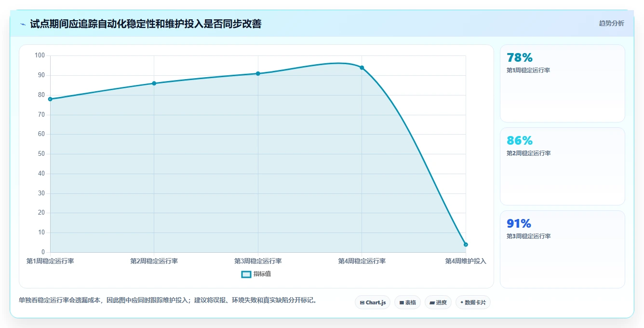Open the 78% 第1周稳定运行率 card
644x328 pixels.
tap(563, 83)
